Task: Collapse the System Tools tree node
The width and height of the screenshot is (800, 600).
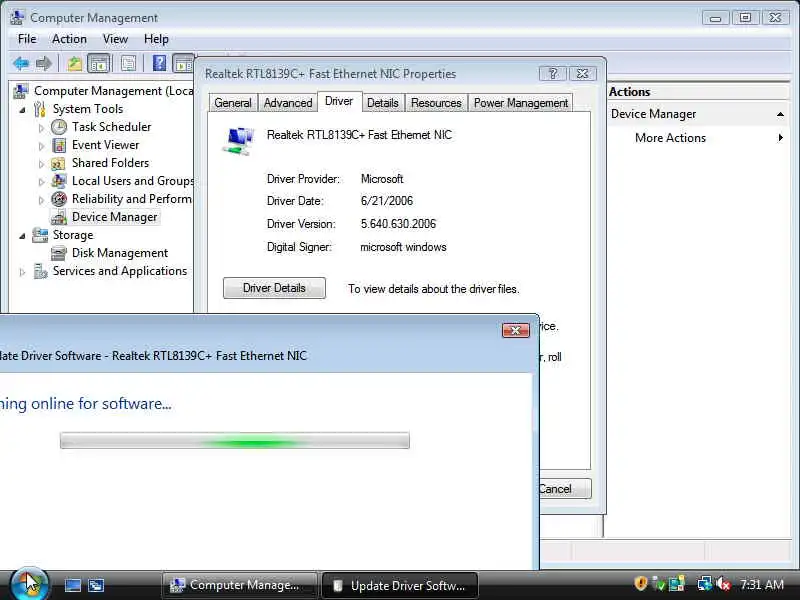Action: coord(22,110)
